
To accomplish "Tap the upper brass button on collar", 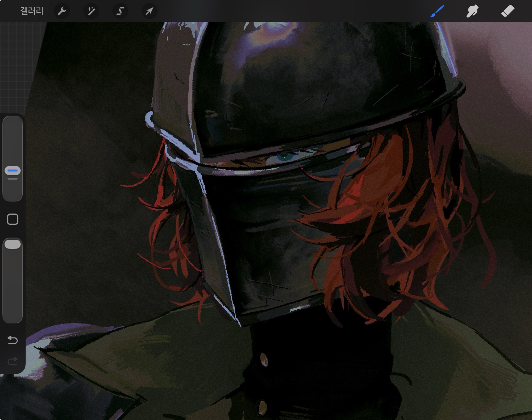I will coord(264,359).
